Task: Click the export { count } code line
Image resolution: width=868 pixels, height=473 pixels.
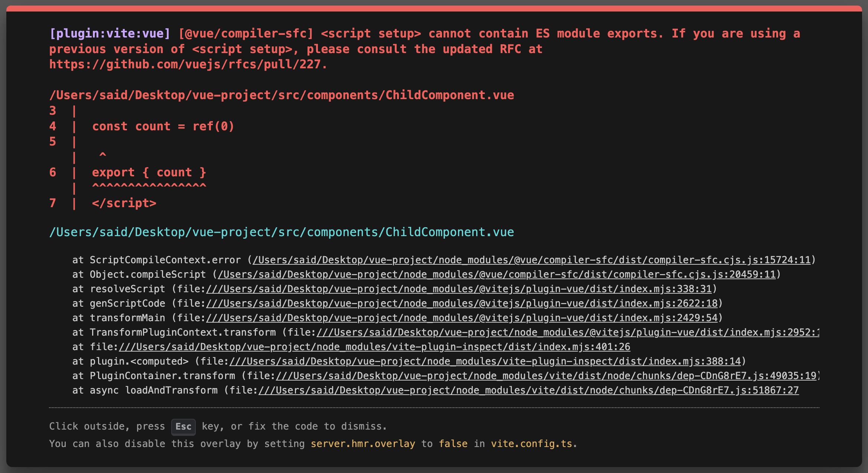Action: 149,172
